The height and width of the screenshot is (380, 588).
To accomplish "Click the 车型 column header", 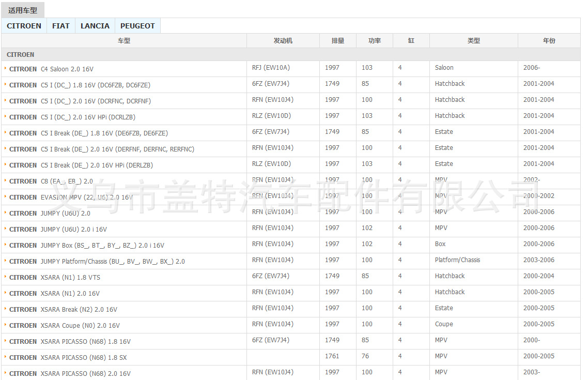I will point(124,40).
